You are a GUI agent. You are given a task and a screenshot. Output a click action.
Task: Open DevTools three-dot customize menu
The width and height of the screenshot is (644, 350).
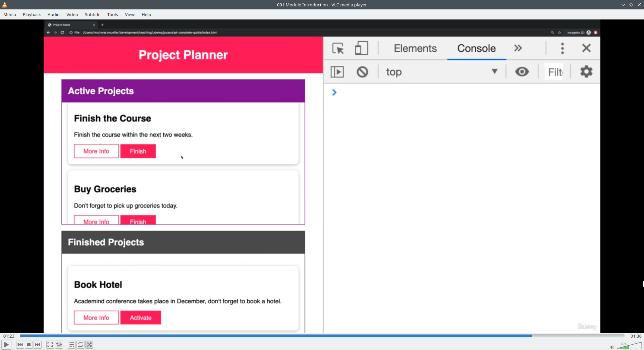[562, 48]
